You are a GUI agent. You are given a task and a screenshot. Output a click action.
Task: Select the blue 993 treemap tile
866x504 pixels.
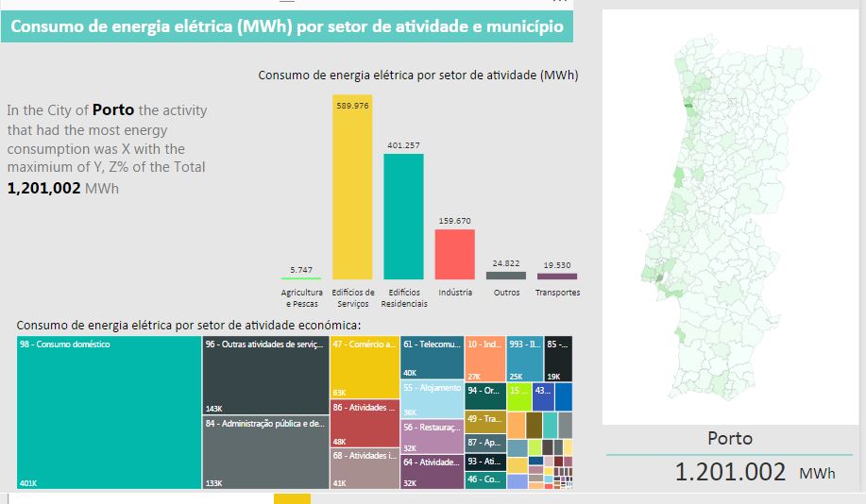pyautogui.click(x=525, y=359)
